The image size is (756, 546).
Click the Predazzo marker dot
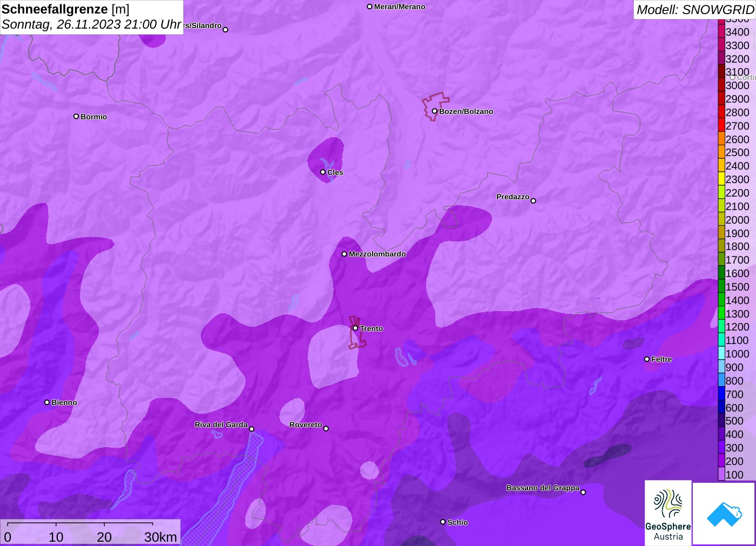pos(534,201)
